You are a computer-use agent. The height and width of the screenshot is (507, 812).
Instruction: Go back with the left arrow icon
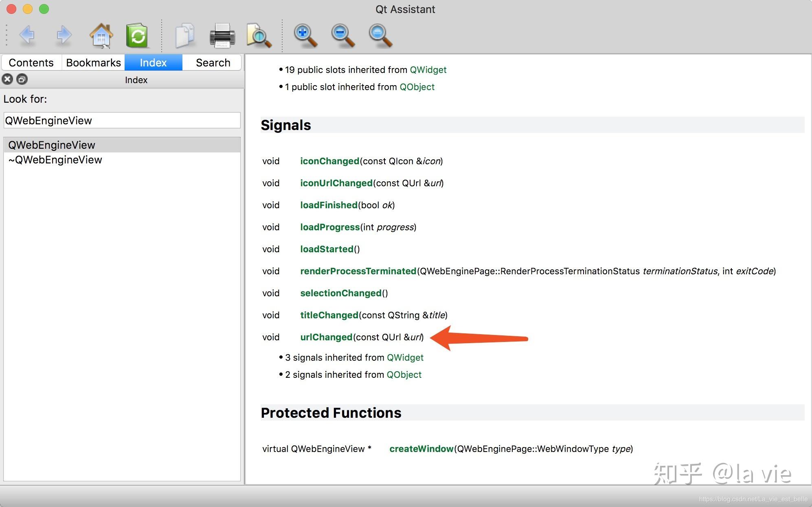tap(27, 35)
